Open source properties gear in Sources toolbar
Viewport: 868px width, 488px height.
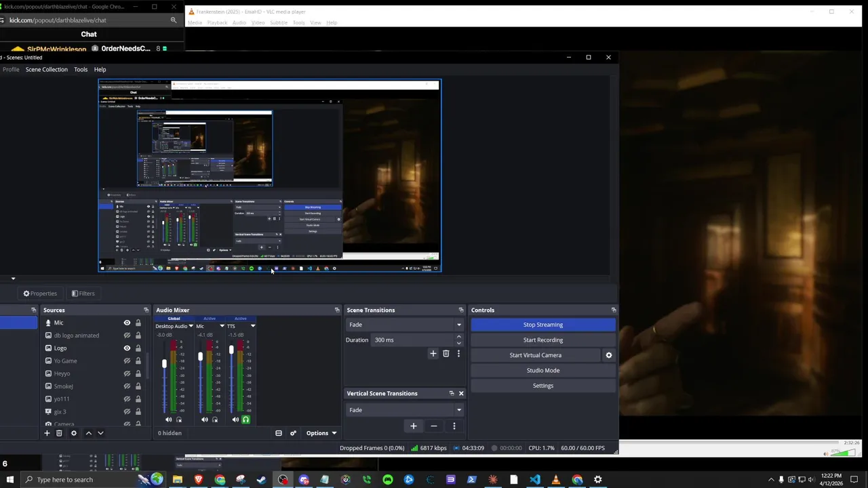tap(74, 433)
